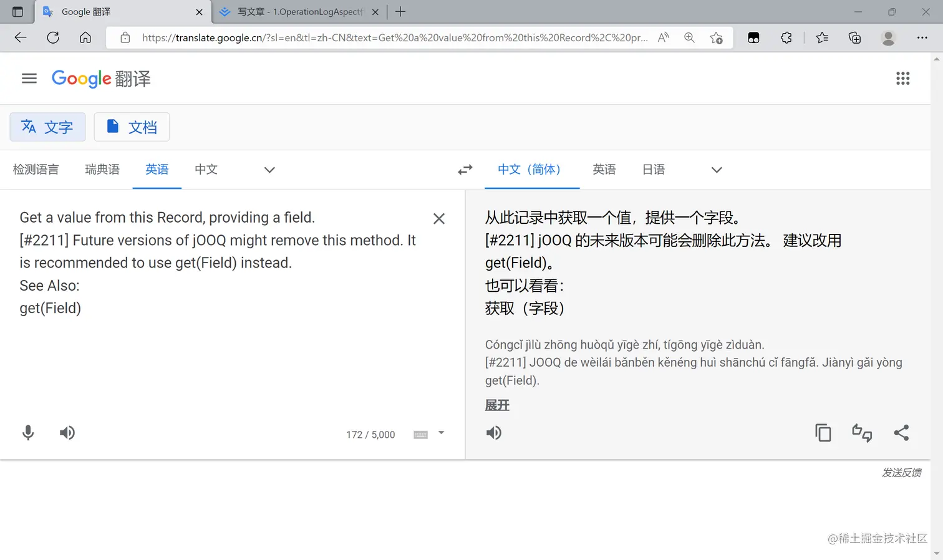Add this page to favorites
The height and width of the screenshot is (560, 943).
[x=717, y=37]
